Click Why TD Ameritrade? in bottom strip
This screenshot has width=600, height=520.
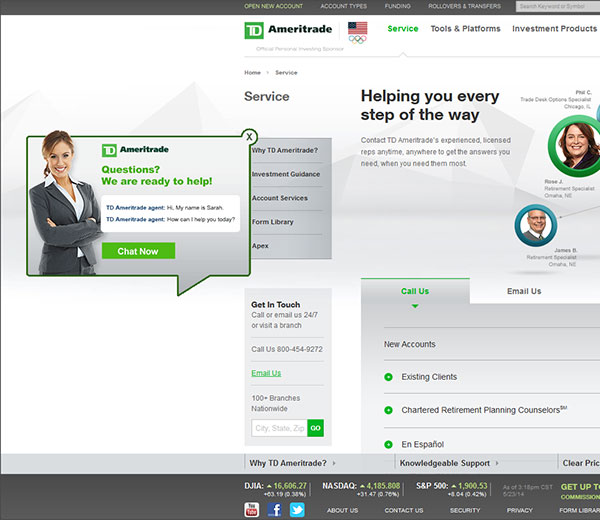[x=288, y=463]
